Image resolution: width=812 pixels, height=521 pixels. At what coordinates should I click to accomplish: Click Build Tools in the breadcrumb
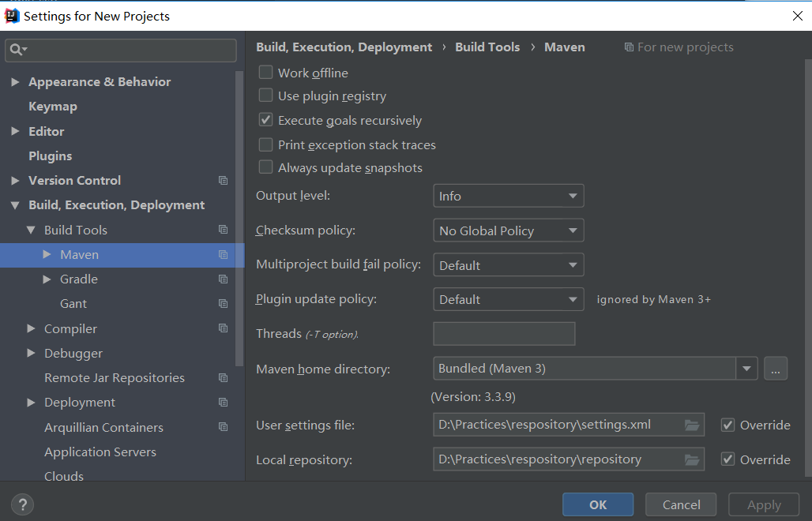487,47
